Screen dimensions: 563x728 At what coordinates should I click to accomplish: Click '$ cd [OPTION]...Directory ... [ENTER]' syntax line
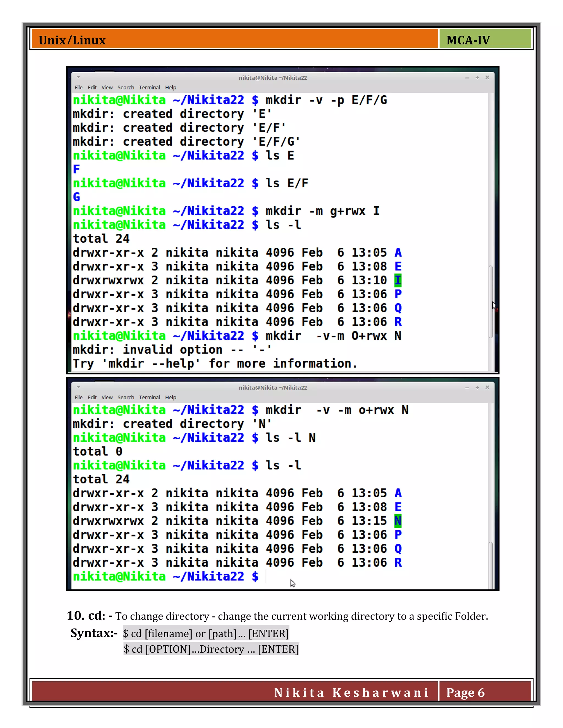click(211, 649)
